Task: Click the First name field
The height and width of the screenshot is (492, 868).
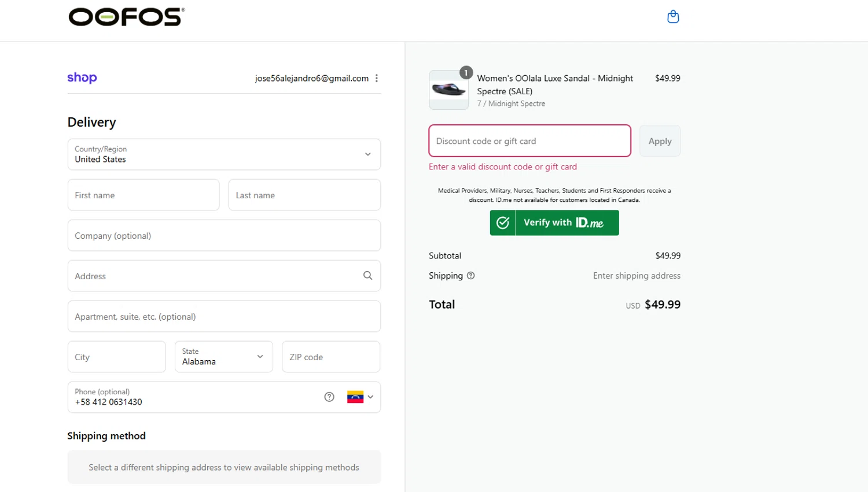Action: (x=144, y=195)
